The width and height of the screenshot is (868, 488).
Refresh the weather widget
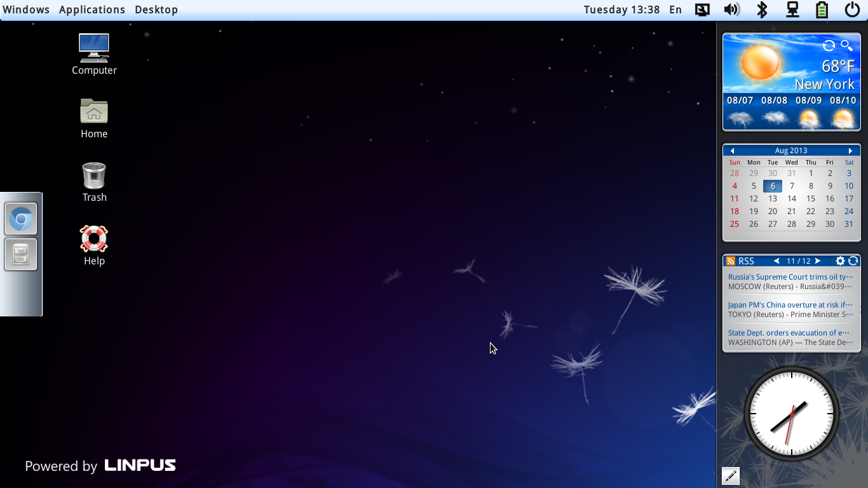click(829, 45)
